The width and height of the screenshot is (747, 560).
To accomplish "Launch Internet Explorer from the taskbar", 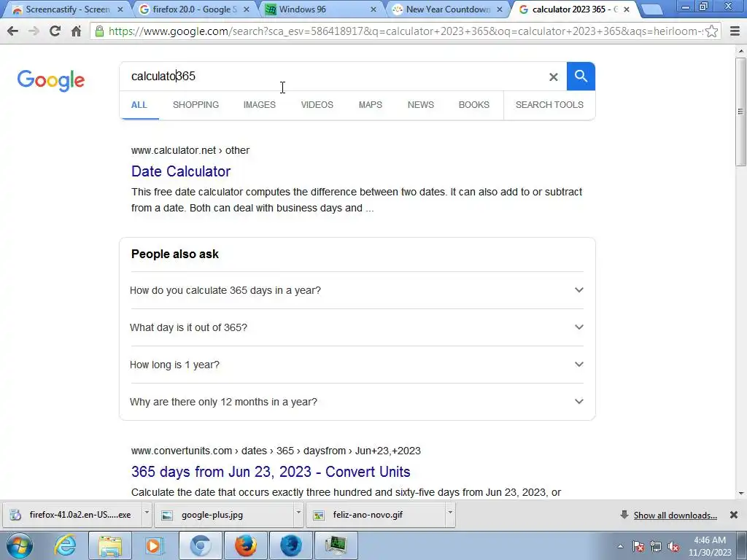I will pos(65,545).
